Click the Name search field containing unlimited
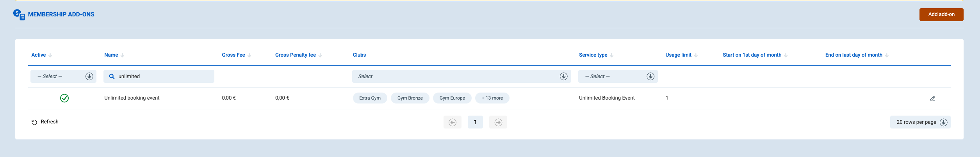Viewport: 980px width, 157px height. click(x=159, y=76)
